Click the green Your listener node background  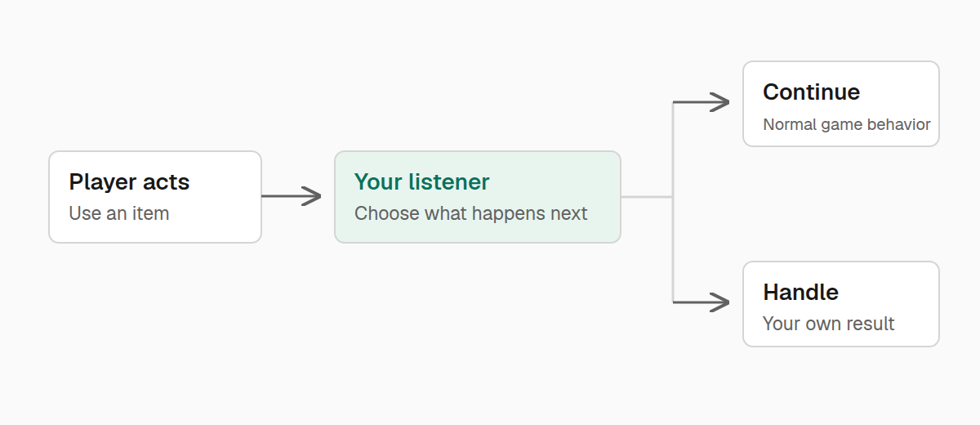tap(478, 197)
